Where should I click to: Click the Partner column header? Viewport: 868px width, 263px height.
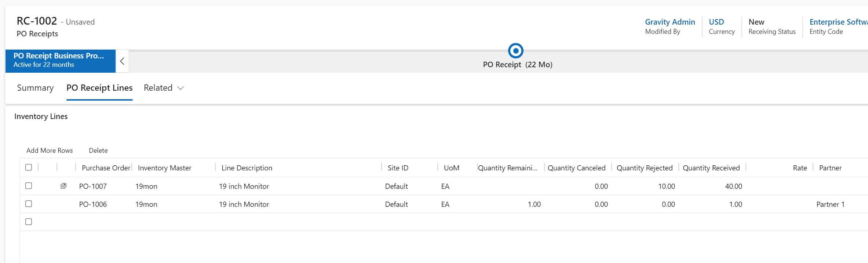pyautogui.click(x=830, y=168)
